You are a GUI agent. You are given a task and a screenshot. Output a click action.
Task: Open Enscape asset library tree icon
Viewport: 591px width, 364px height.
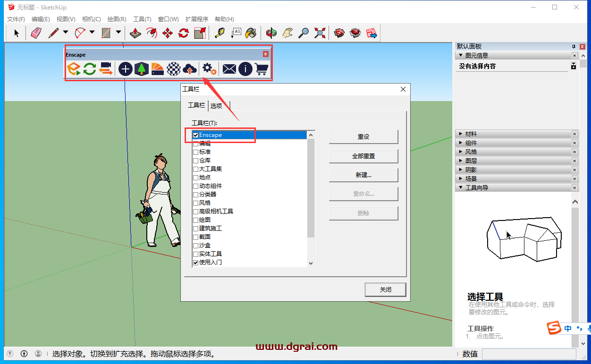coord(141,69)
